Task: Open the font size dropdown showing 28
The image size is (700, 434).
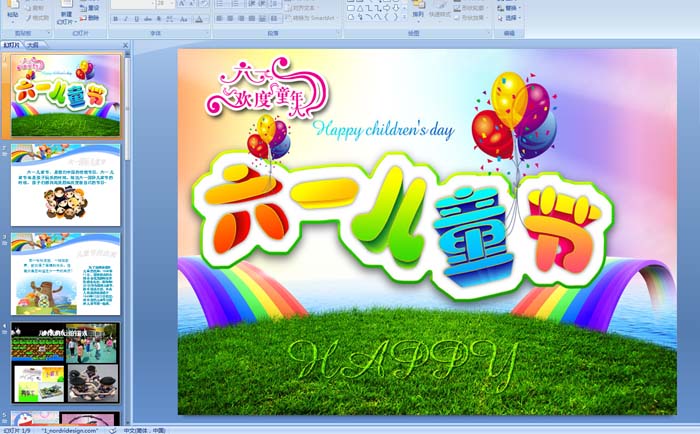Action: [x=165, y=4]
